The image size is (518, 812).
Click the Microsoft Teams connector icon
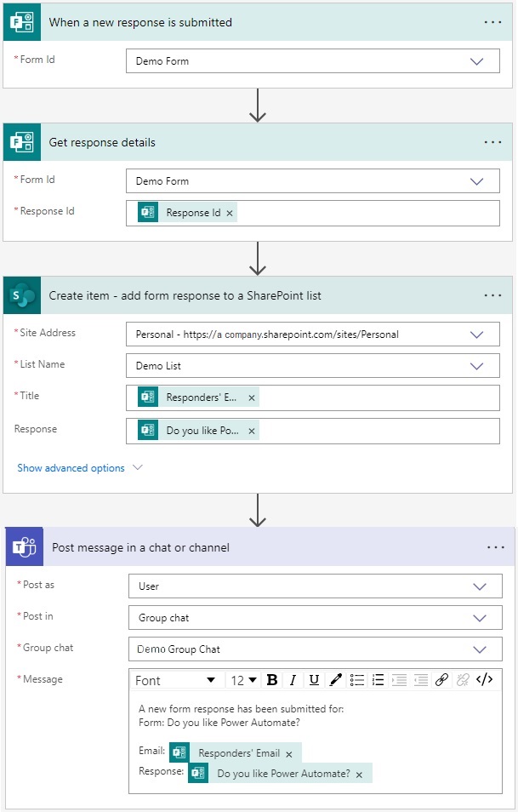pos(22,546)
